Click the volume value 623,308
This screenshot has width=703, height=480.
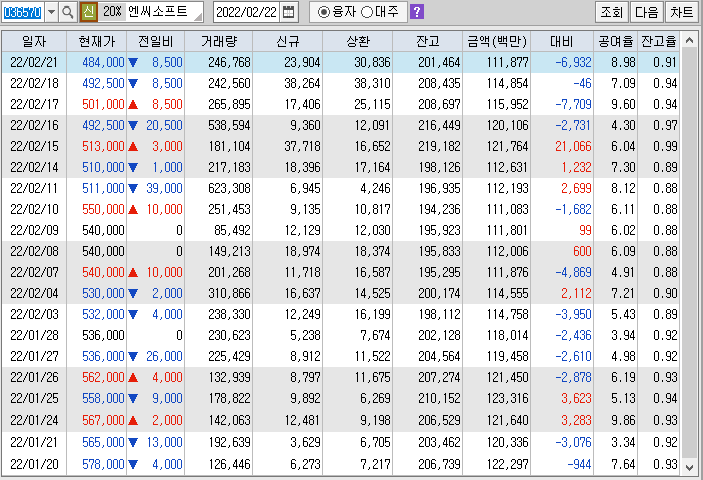(229, 188)
